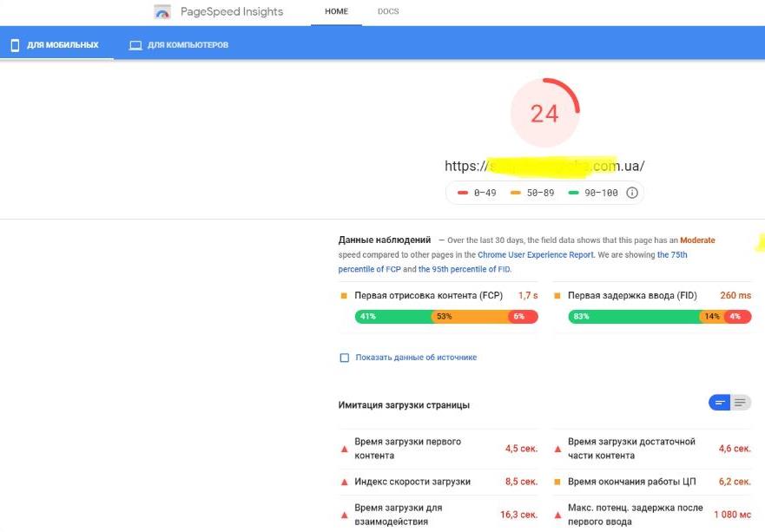Screen dimensions: 765x532
Task: Click the orange square beside Время окончания работы ЦП
Action: [x=557, y=482]
